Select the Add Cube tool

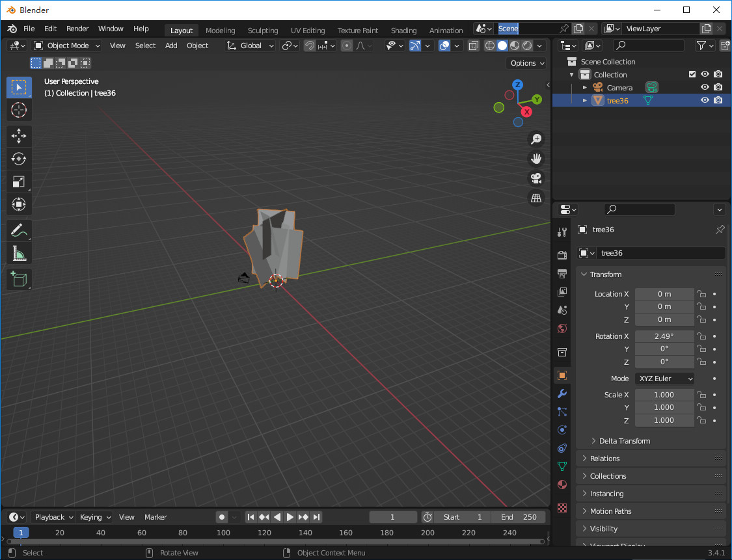point(19,279)
